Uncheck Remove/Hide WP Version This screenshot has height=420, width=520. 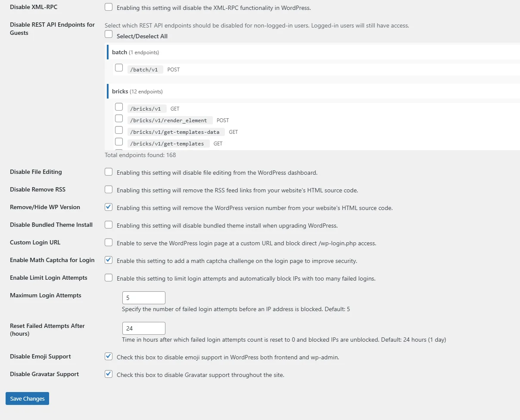(x=109, y=207)
